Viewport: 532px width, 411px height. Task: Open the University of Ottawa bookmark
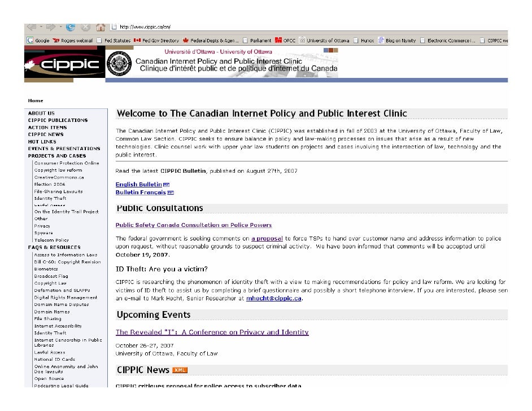pos(324,40)
